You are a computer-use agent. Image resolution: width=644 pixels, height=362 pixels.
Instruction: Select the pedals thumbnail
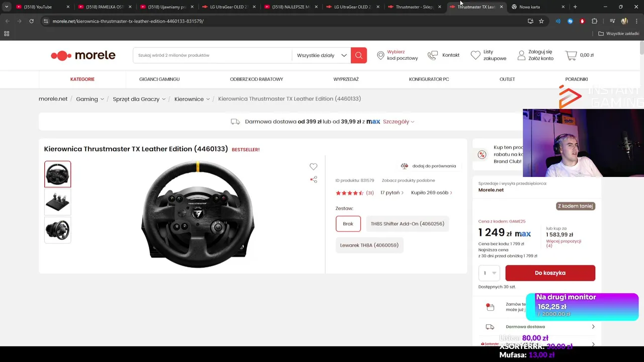pyautogui.click(x=57, y=202)
